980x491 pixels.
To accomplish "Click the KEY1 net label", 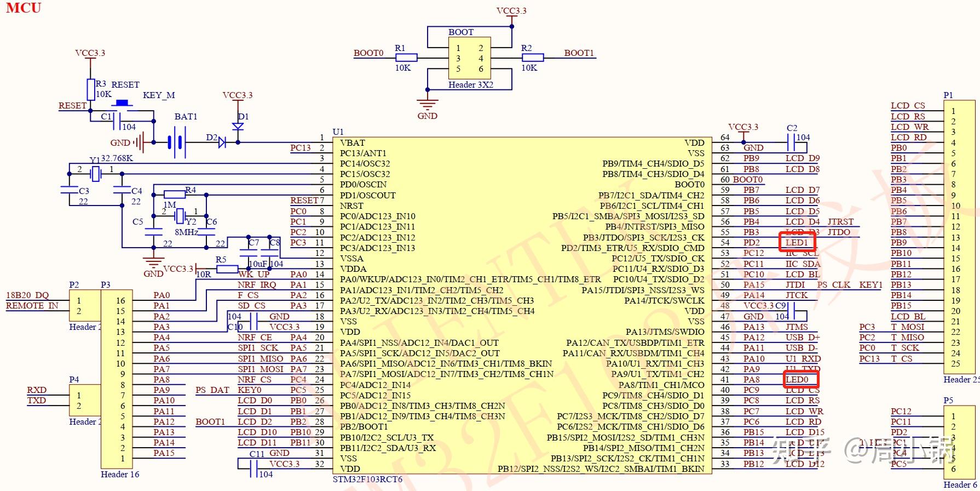I will 871,285.
